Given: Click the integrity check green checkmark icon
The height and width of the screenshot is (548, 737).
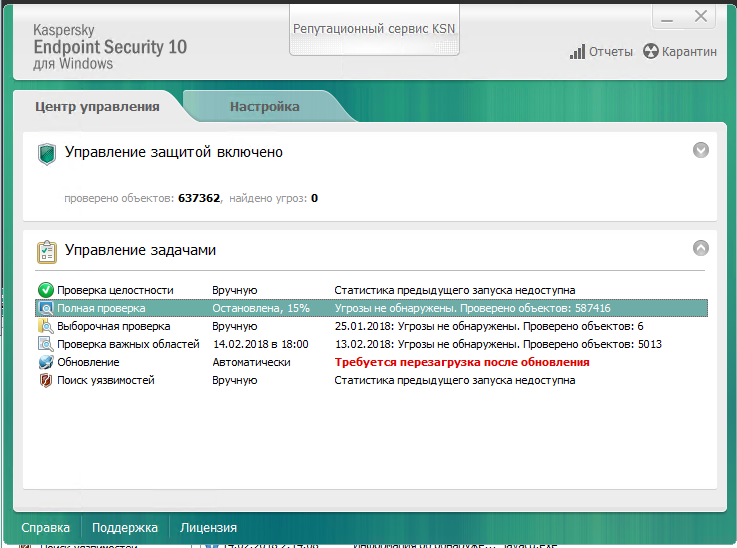Looking at the screenshot, I should (46, 290).
